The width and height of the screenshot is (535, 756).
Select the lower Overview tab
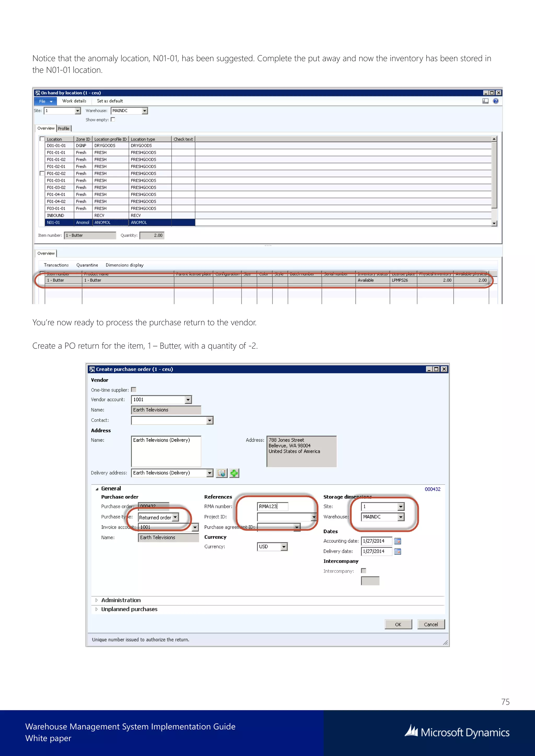click(x=46, y=253)
